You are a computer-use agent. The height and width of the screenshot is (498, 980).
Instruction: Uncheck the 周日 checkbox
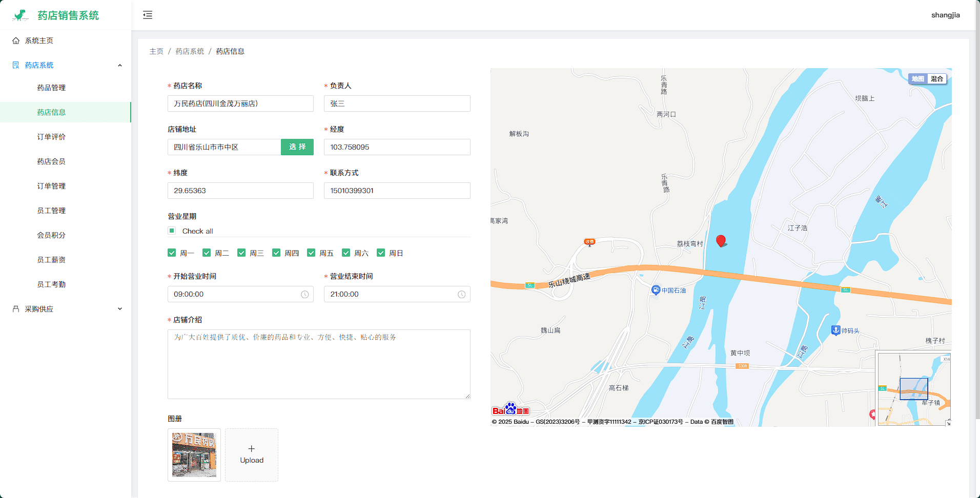(381, 253)
